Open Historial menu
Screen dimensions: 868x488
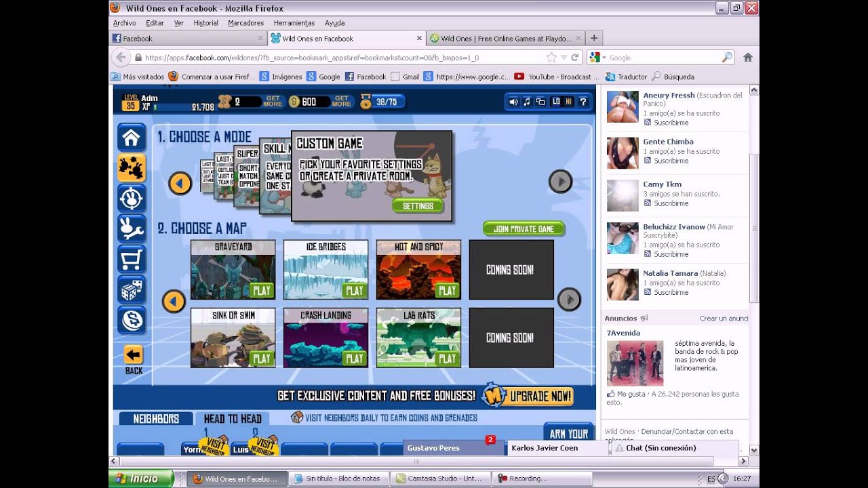pyautogui.click(x=205, y=23)
